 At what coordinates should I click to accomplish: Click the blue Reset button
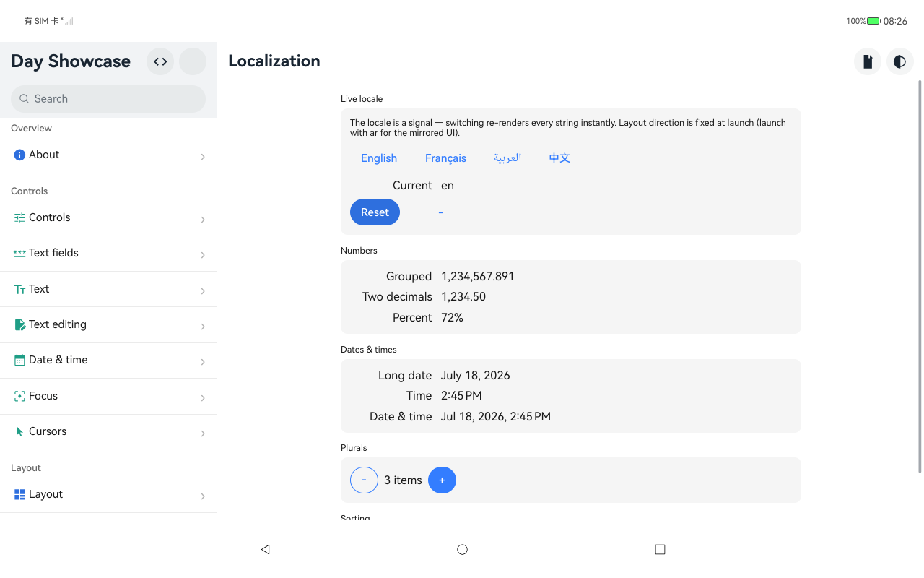coord(375,212)
